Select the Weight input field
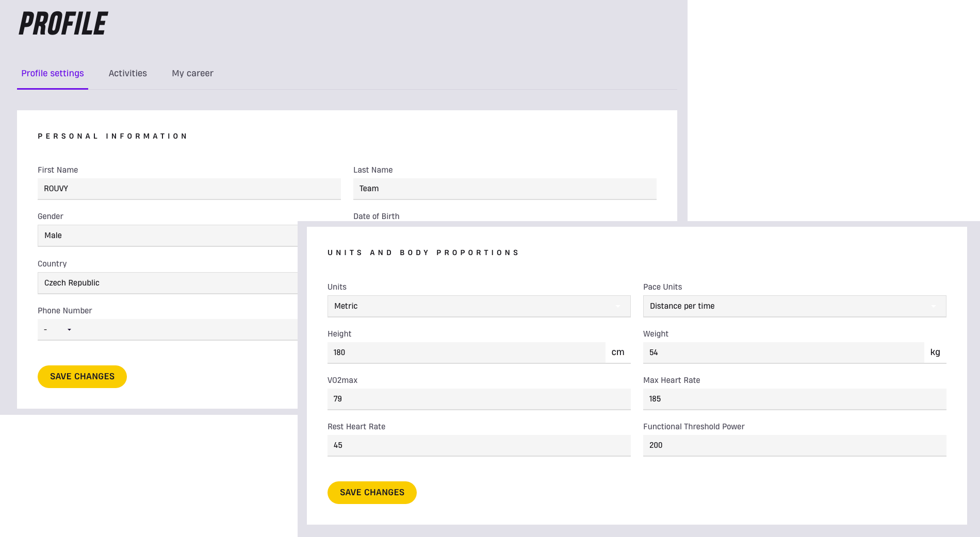 pos(782,353)
